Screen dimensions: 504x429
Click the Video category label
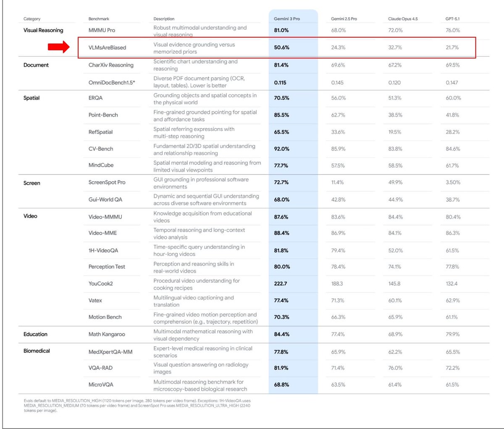pyautogui.click(x=30, y=216)
